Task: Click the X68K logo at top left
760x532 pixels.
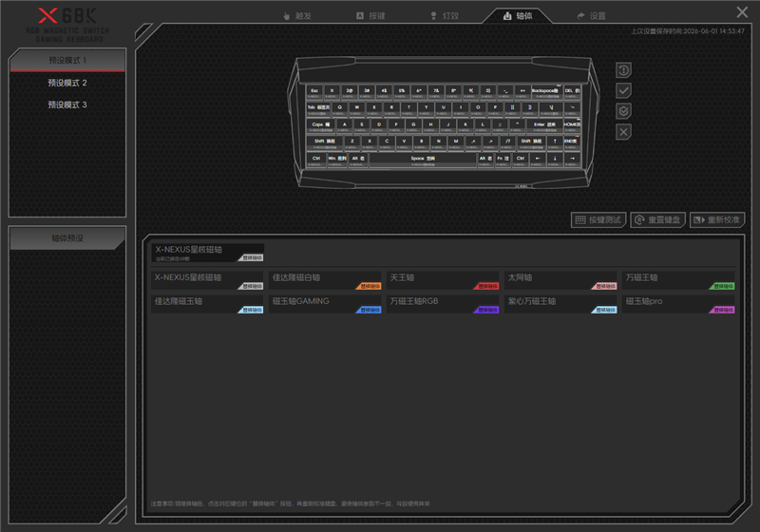Action: point(67,25)
